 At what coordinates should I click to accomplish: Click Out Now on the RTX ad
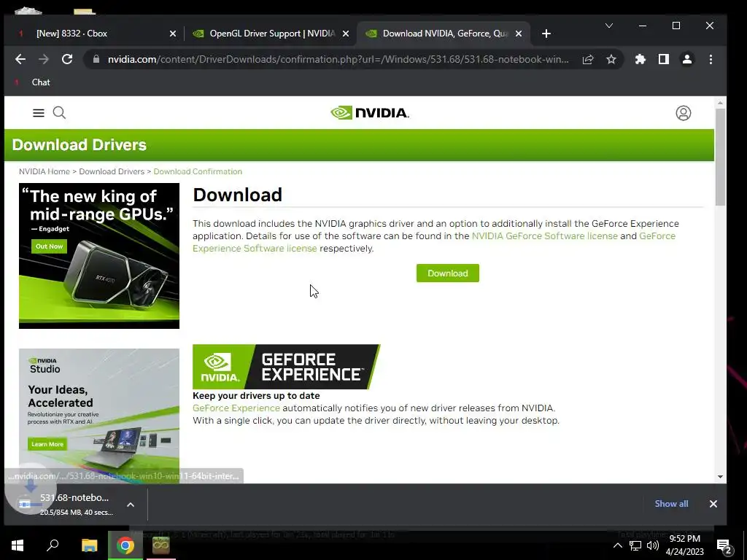pos(49,246)
